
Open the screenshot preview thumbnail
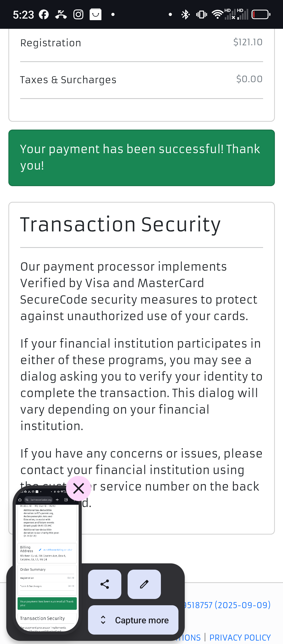[47, 560]
